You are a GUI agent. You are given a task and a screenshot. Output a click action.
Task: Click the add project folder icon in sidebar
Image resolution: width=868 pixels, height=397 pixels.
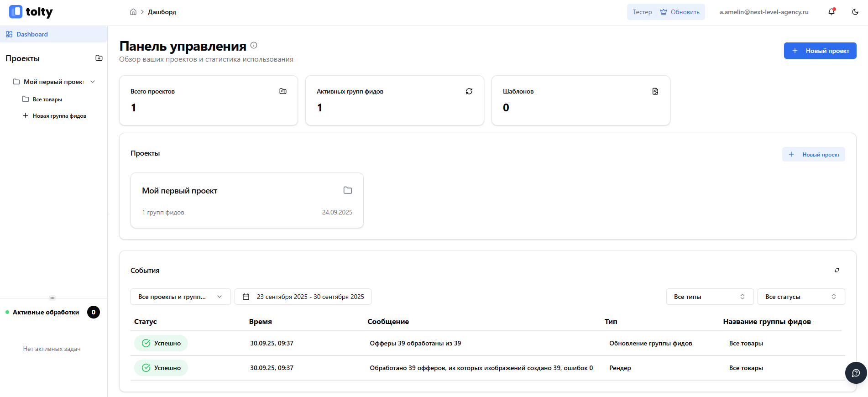point(99,58)
